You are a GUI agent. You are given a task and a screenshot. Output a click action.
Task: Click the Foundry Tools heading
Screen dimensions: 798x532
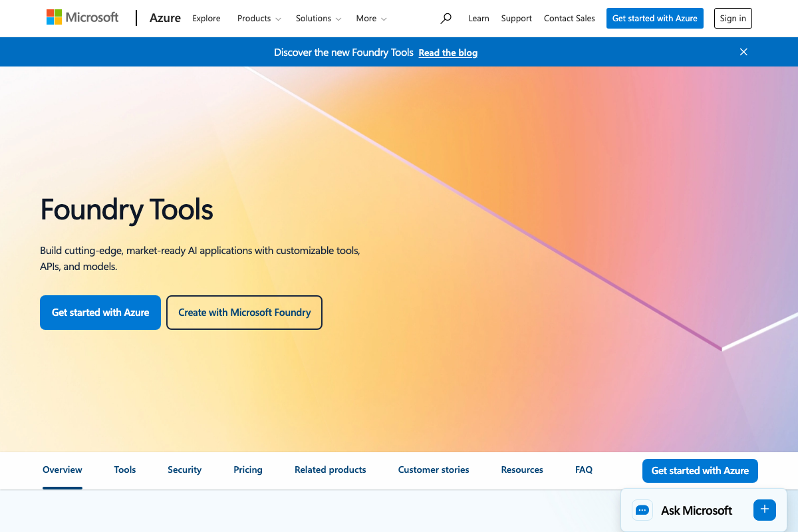[x=126, y=209]
